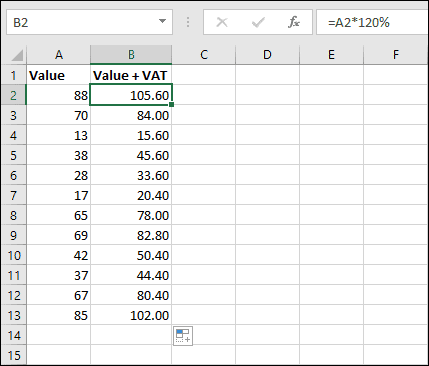Click the cell containing 82.80
Screen dimensions: 429x366
tap(131, 235)
